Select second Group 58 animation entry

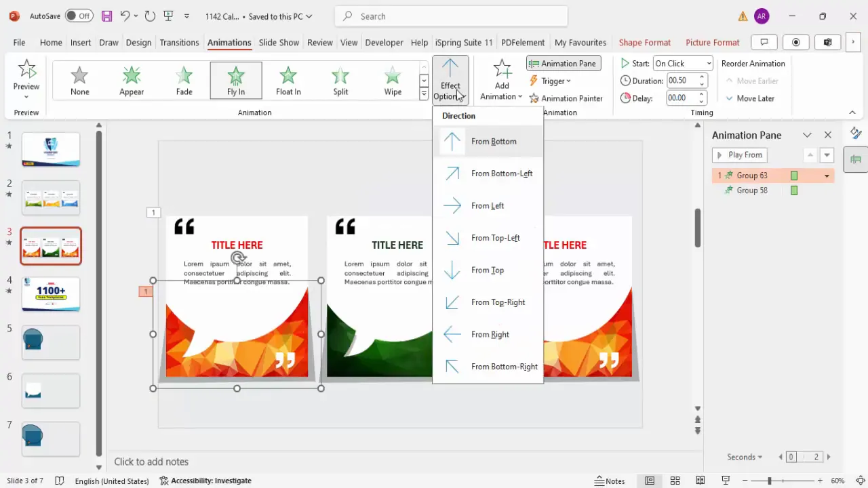(x=772, y=190)
